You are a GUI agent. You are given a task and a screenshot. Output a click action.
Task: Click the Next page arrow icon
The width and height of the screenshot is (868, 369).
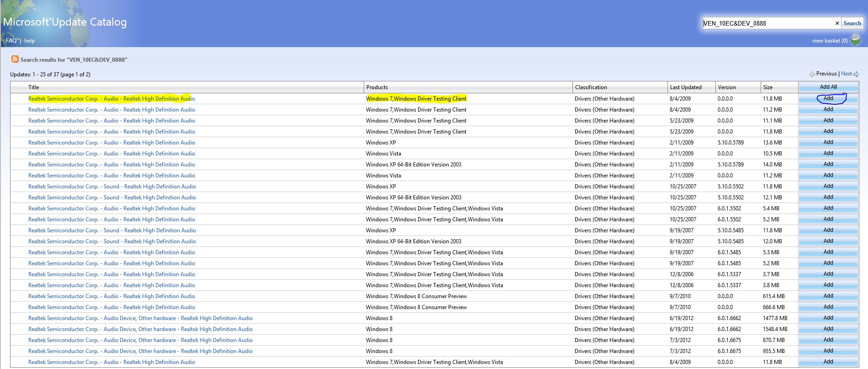click(857, 74)
